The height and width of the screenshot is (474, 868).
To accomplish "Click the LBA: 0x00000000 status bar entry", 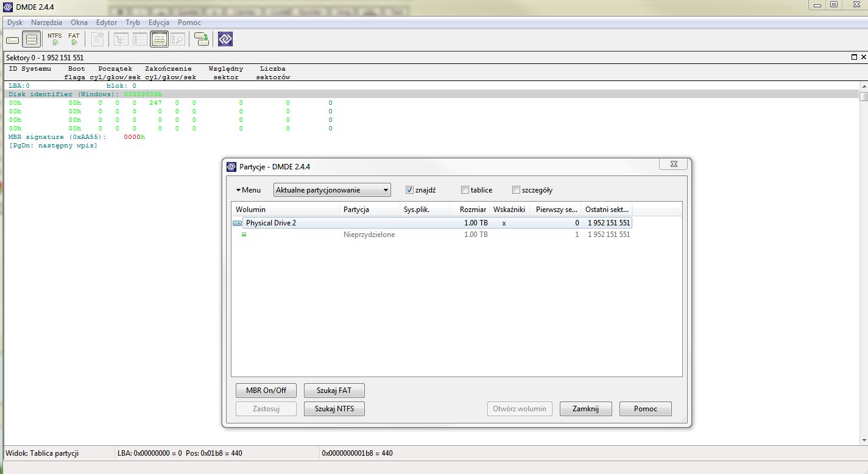I will (x=180, y=453).
